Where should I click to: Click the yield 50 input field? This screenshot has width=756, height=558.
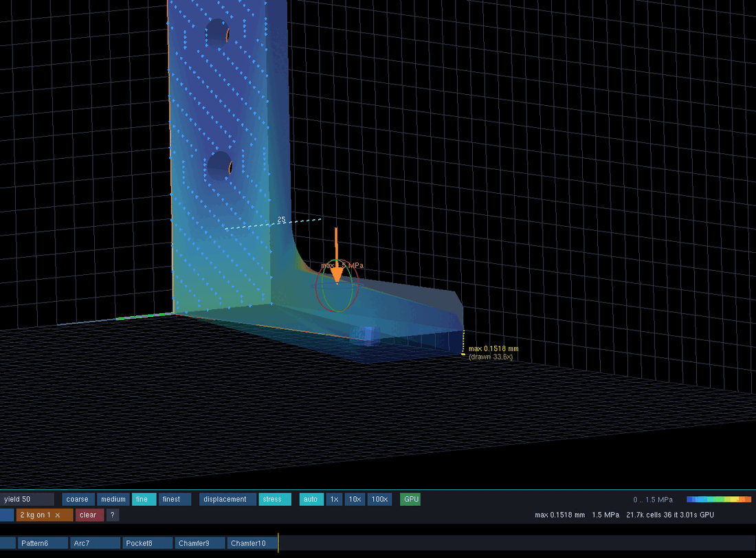click(27, 499)
